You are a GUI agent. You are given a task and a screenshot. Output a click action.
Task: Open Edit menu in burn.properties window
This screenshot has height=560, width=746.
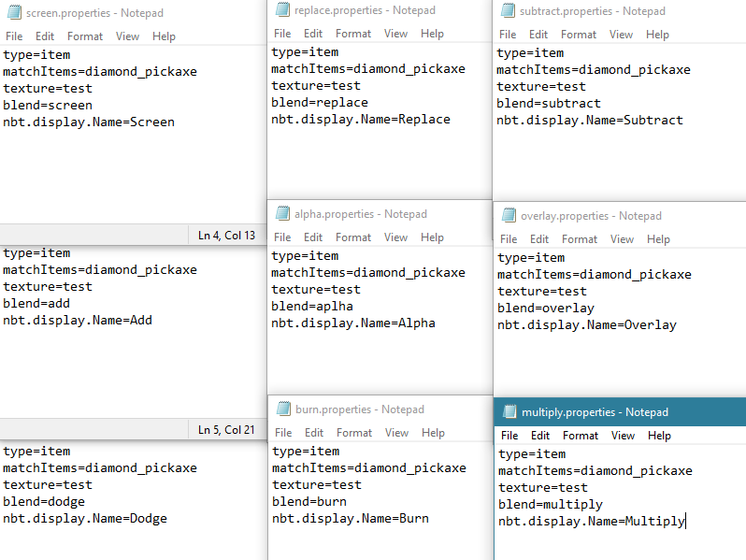[314, 433]
